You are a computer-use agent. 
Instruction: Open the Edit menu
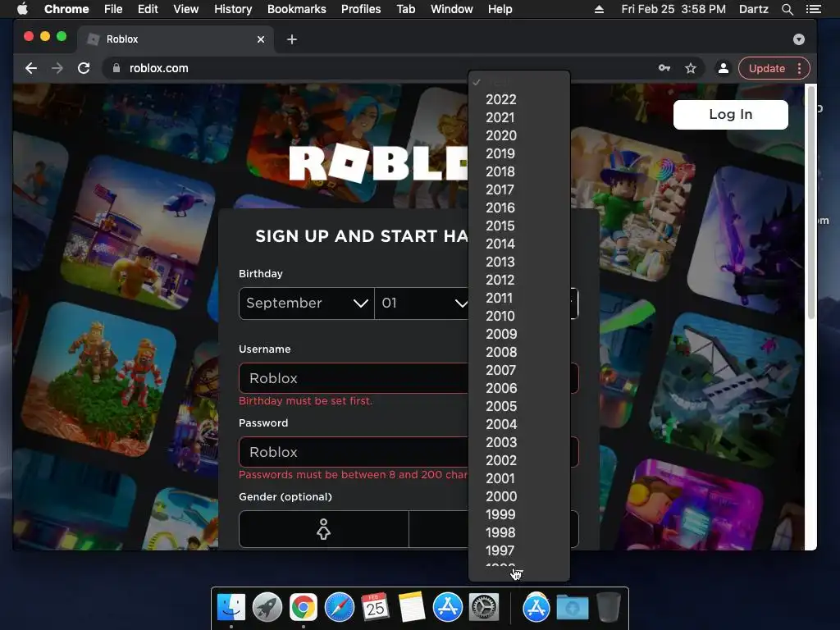(148, 9)
